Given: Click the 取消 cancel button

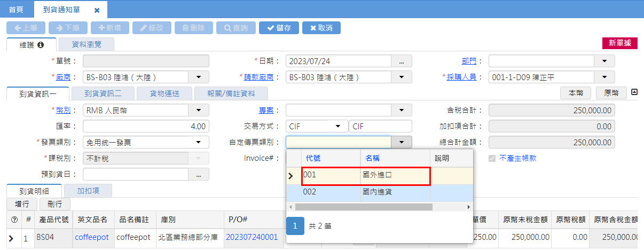Looking at the screenshot, I should pos(321,28).
